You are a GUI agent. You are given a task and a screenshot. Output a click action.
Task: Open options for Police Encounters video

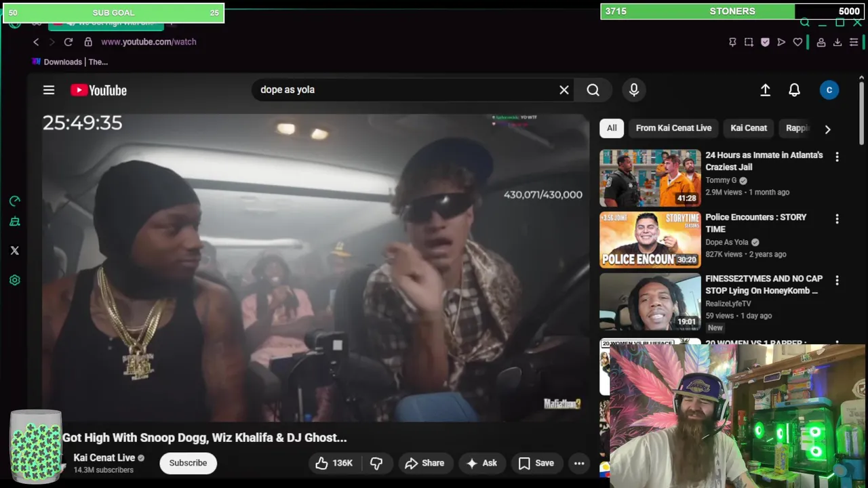click(x=837, y=219)
